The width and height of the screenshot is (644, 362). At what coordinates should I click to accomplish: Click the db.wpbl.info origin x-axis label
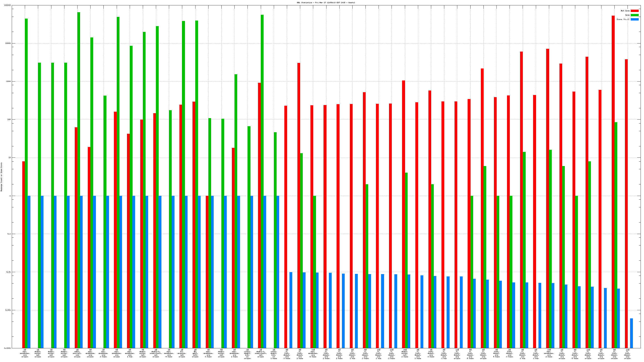(x=195, y=353)
